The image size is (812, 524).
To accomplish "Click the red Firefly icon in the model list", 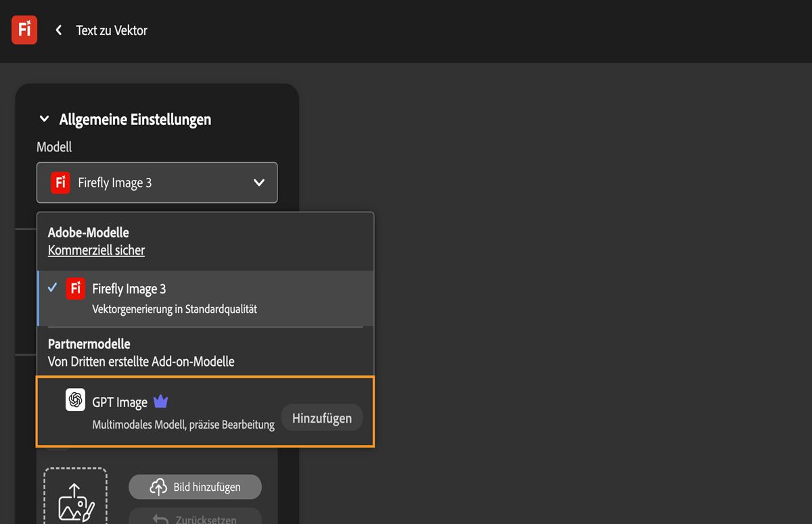I will (76, 288).
